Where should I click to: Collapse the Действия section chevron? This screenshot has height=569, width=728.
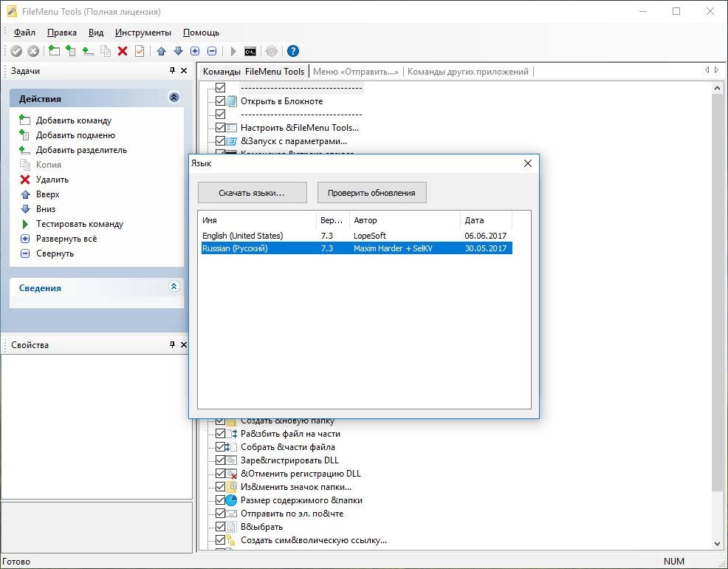pyautogui.click(x=174, y=97)
